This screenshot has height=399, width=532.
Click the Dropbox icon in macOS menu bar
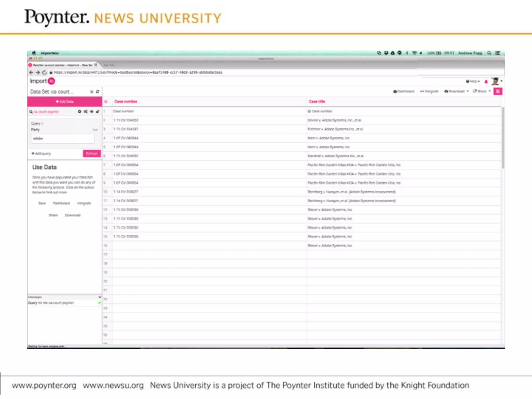(x=386, y=53)
